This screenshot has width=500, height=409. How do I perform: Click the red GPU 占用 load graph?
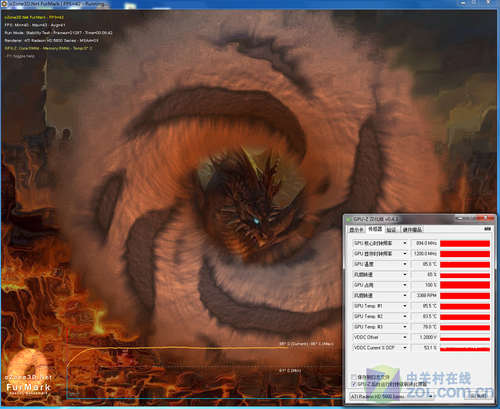point(465,285)
